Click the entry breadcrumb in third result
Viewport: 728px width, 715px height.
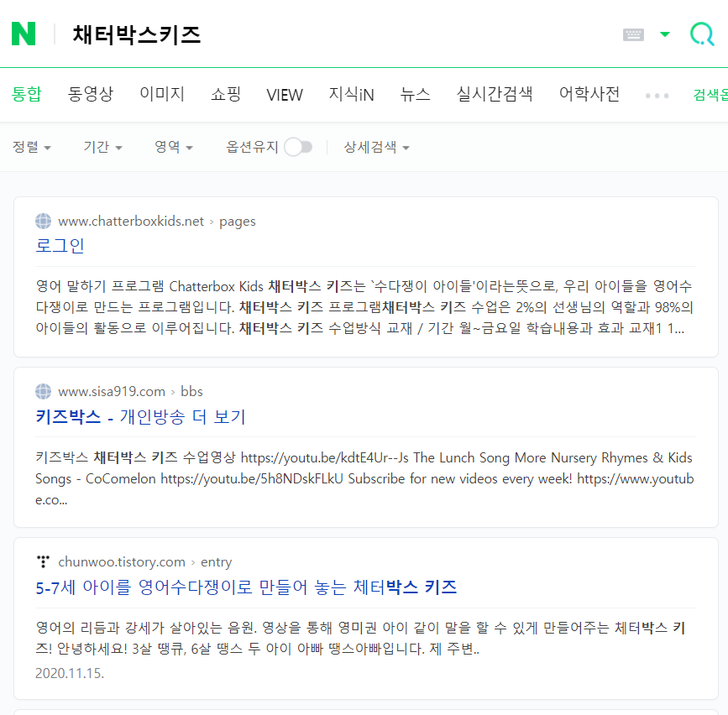(x=217, y=562)
